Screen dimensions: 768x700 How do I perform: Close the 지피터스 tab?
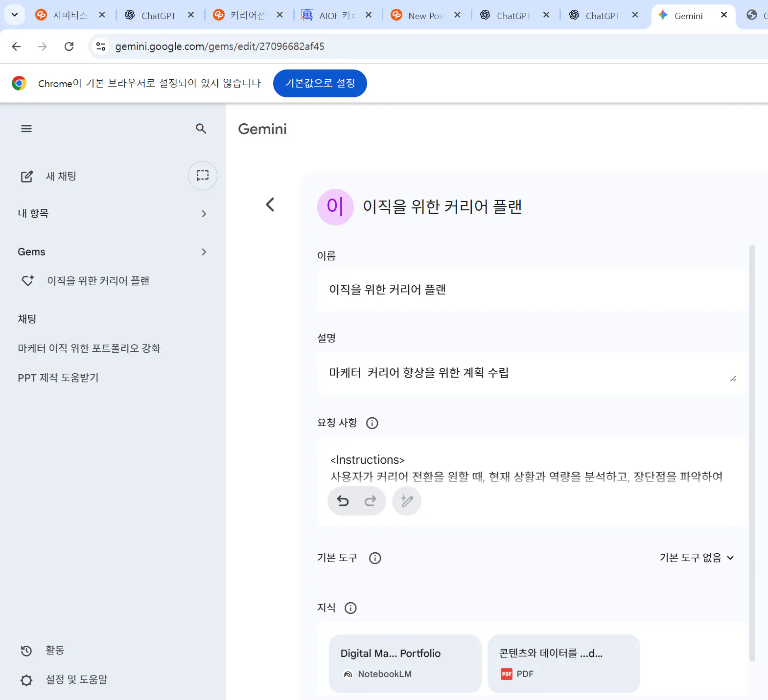pyautogui.click(x=102, y=15)
